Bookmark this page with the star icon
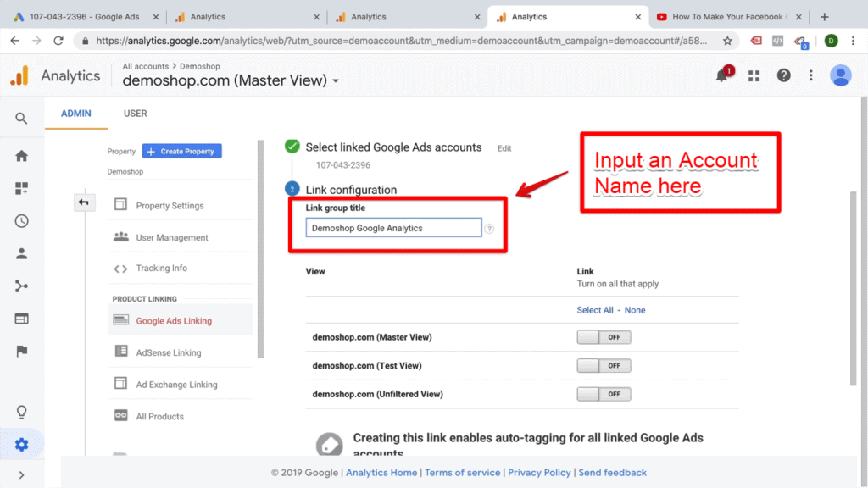Image resolution: width=868 pixels, height=488 pixels. click(727, 41)
